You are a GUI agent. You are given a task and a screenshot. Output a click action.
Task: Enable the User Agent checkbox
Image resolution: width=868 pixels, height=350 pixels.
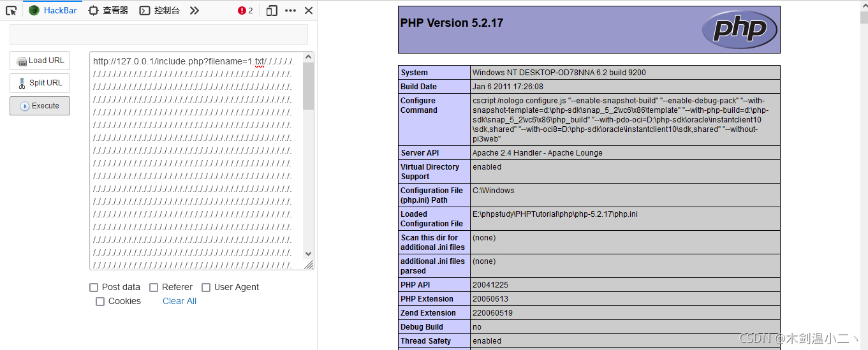(x=206, y=288)
